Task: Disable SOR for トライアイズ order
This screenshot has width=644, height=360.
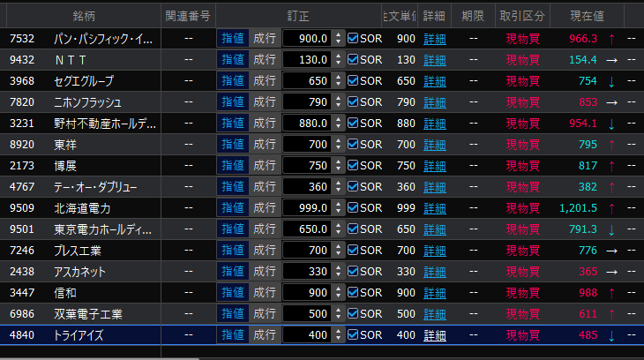Action: 353,335
